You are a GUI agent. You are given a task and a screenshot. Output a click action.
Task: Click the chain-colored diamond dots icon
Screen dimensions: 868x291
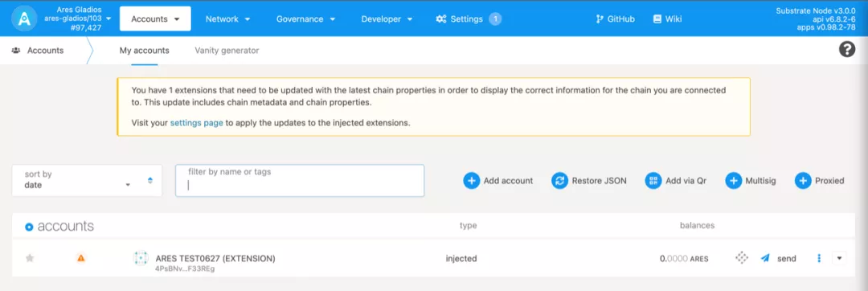(x=741, y=258)
